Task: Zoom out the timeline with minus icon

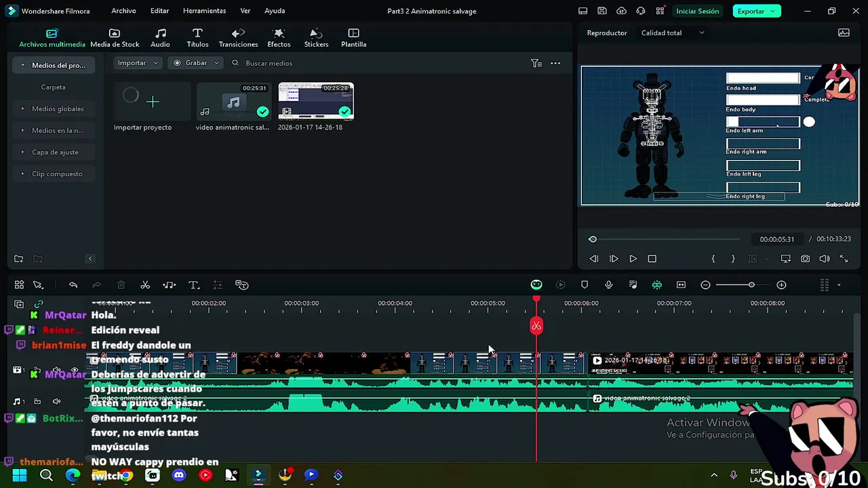Action: pos(705,285)
